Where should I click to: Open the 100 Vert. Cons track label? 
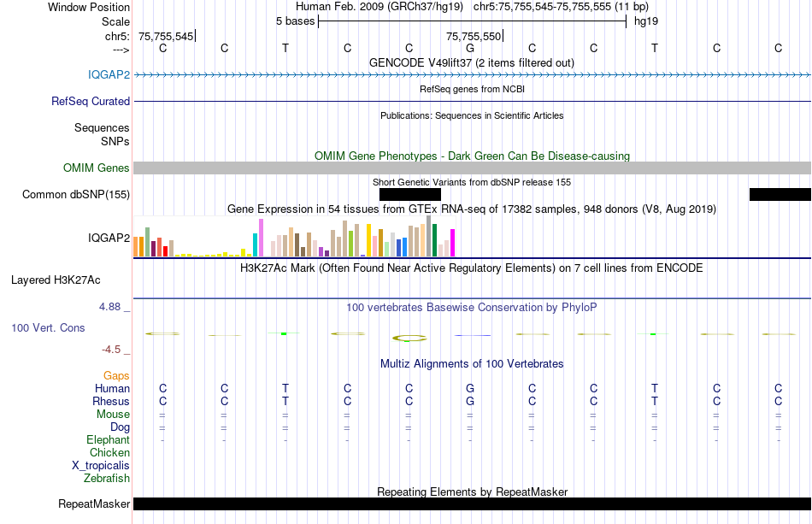pyautogui.click(x=48, y=327)
